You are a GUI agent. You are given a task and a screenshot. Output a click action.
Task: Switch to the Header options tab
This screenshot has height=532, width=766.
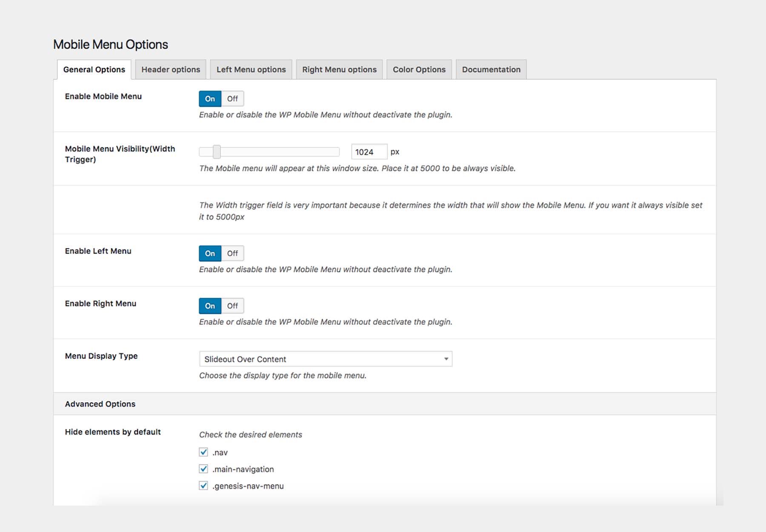pyautogui.click(x=171, y=69)
